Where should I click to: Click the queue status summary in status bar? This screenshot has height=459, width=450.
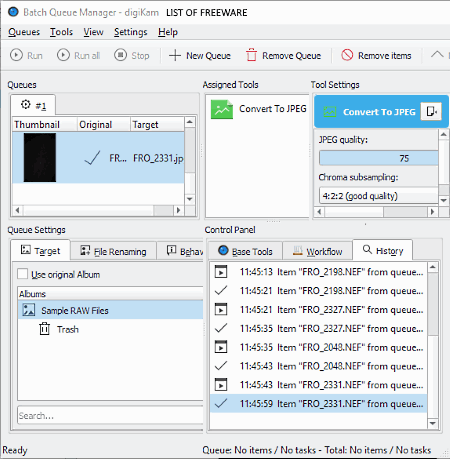317,450
